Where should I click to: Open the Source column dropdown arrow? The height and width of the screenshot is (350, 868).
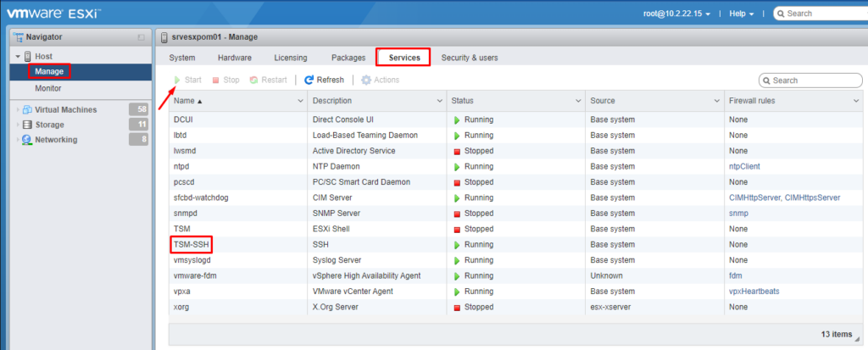click(717, 101)
